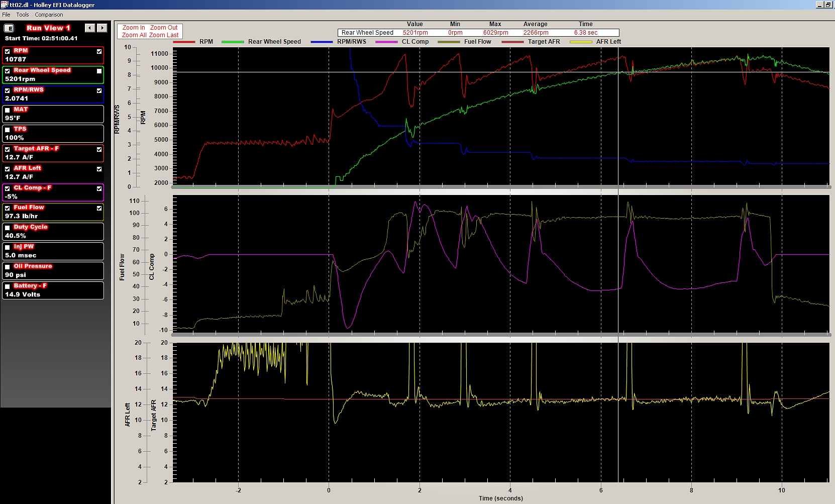The image size is (835, 504).
Task: Click the Holley app icon in title bar
Action: pos(5,5)
